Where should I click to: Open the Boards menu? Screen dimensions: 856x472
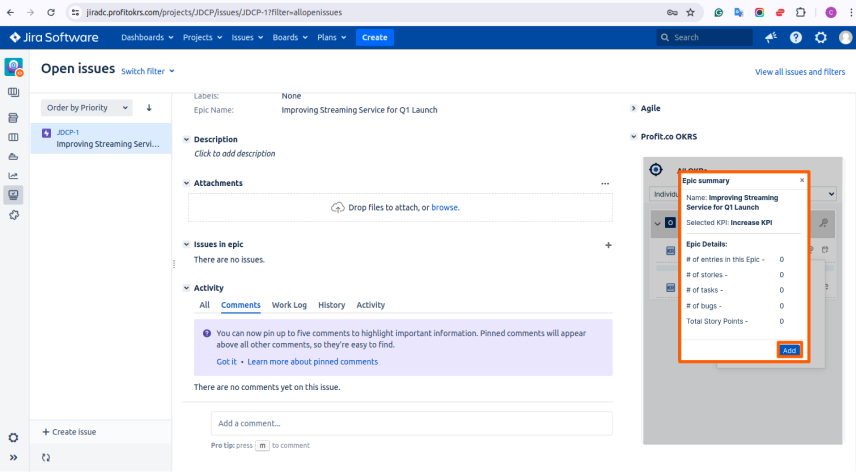point(290,37)
